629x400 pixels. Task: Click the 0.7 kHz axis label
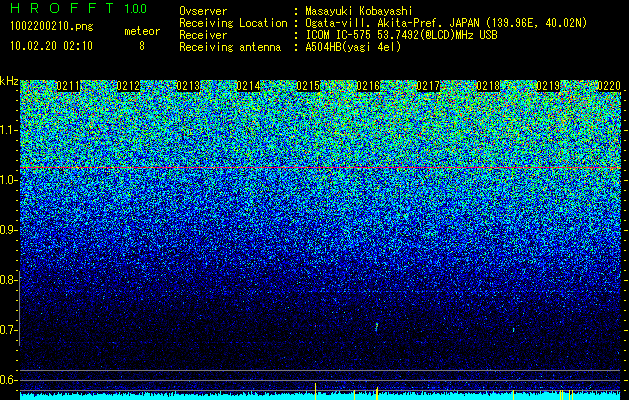pyautogui.click(x=7, y=330)
